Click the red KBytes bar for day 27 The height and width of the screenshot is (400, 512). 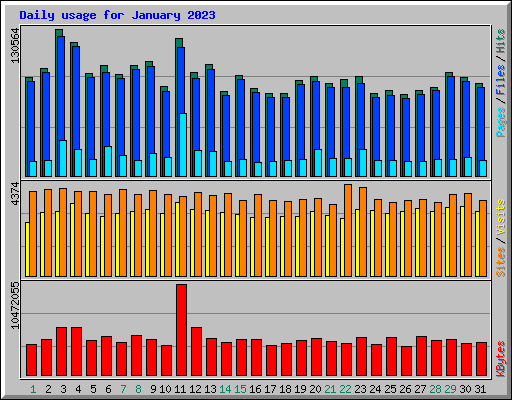(421, 356)
